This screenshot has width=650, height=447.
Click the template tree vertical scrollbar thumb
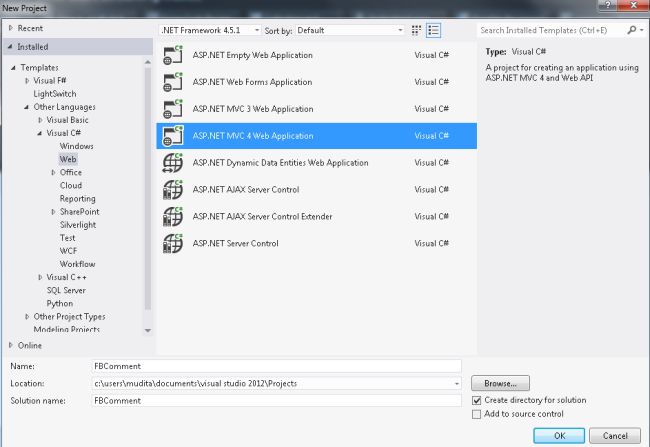coord(148,189)
